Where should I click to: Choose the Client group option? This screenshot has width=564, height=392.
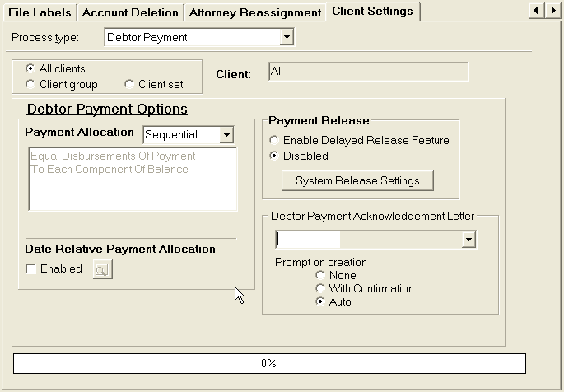pos(31,84)
